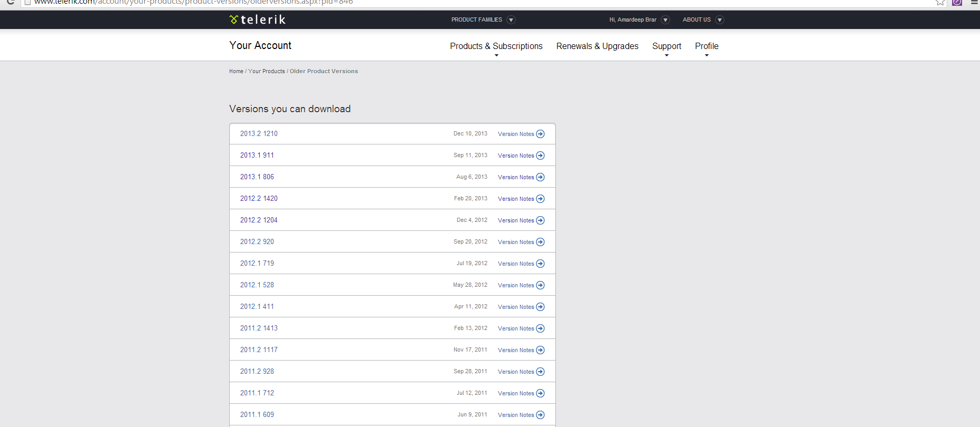The width and height of the screenshot is (980, 427).
Task: Open Version Notes arrow for 2012.2 920
Action: click(x=540, y=242)
